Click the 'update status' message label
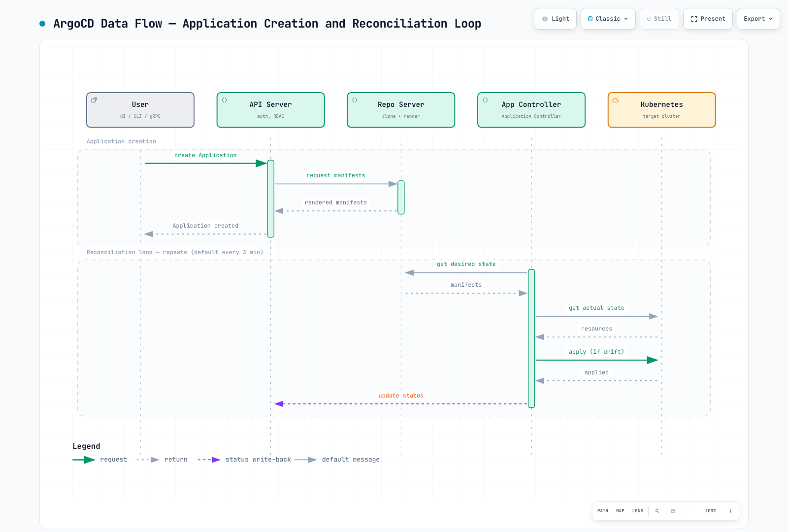The width and height of the screenshot is (788, 532). (x=401, y=396)
